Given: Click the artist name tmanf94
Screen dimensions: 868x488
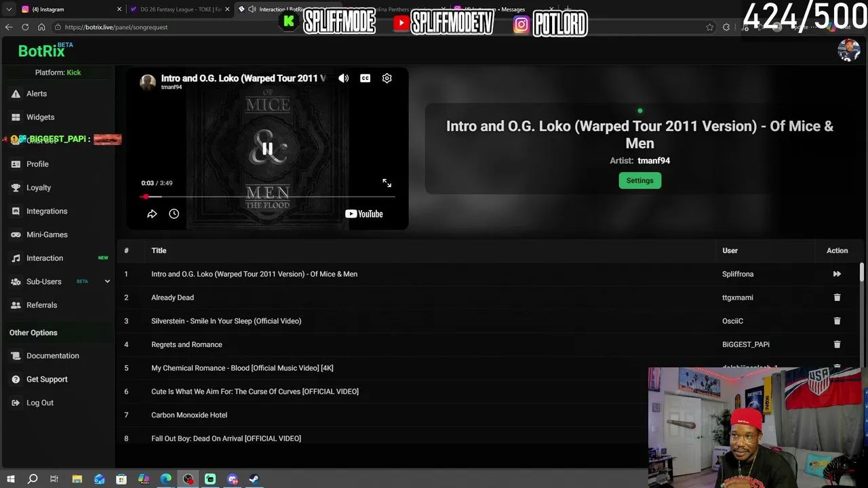Looking at the screenshot, I should click(x=654, y=161).
